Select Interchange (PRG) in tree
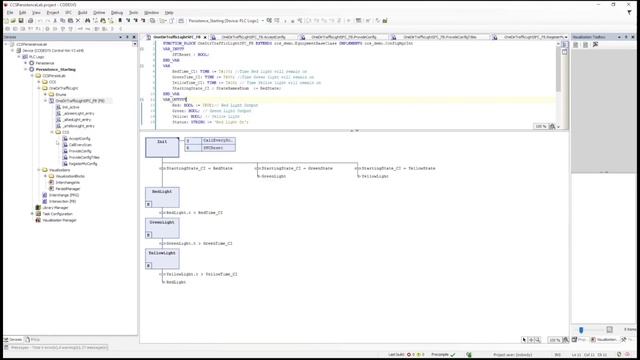This screenshot has height=360, width=640. (x=64, y=195)
